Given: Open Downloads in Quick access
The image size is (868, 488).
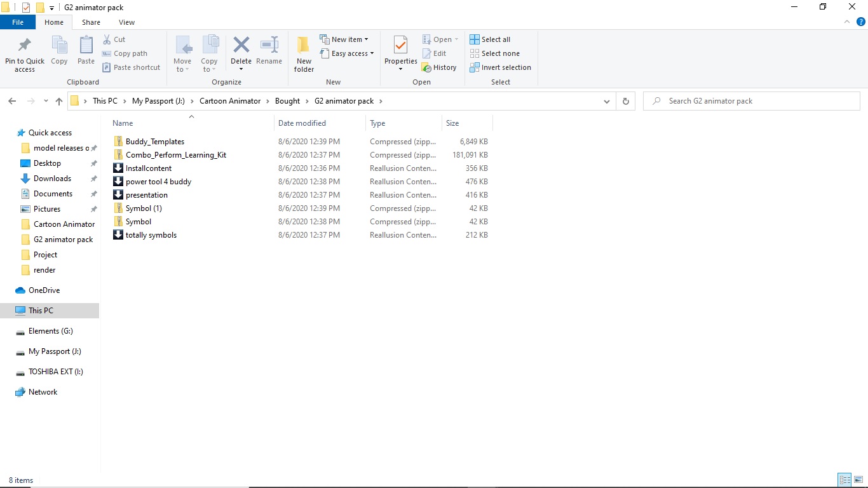Looking at the screenshot, I should (52, 179).
